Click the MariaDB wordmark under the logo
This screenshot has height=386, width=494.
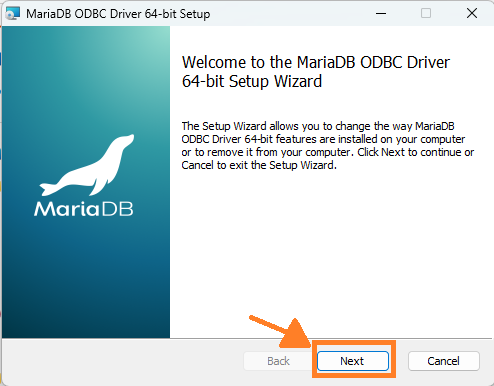84,209
